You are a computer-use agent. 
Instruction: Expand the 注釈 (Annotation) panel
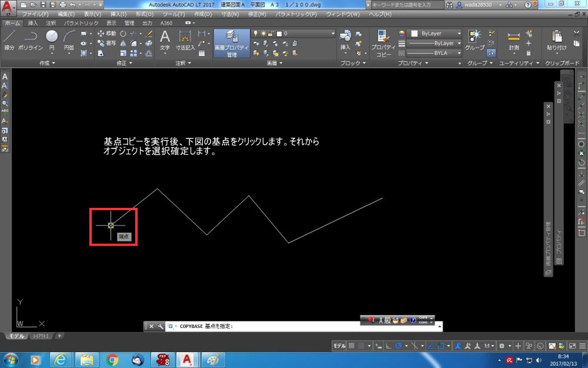[x=183, y=63]
